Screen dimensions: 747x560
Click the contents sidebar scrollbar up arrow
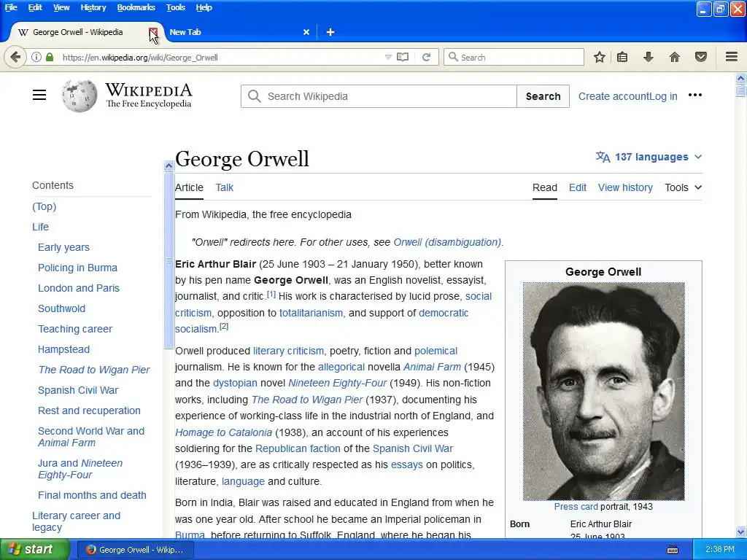click(169, 166)
